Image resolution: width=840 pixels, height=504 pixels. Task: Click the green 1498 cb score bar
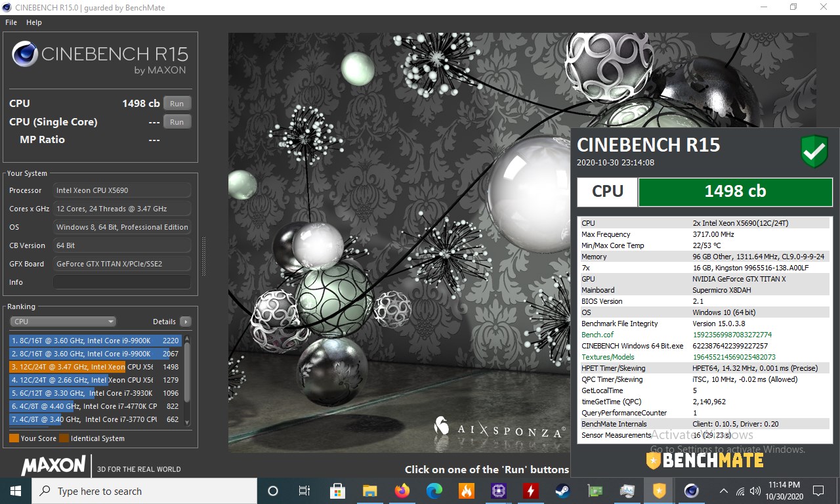click(x=735, y=191)
